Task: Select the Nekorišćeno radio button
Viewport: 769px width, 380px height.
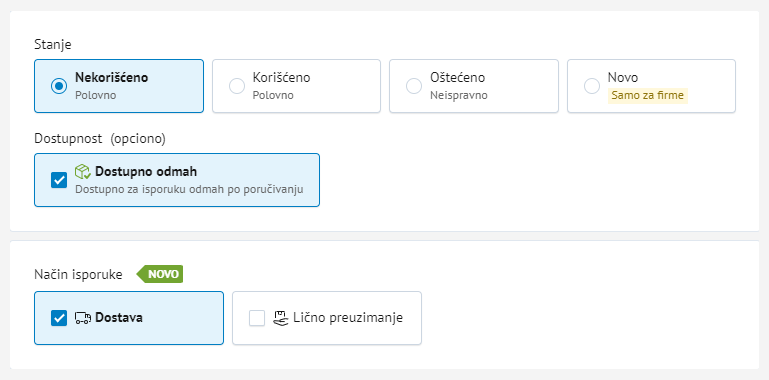Action: (x=59, y=86)
